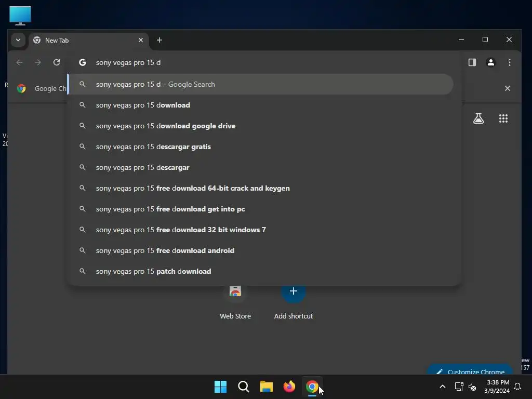
Task: Go forward using the forward arrow
Action: (37, 62)
